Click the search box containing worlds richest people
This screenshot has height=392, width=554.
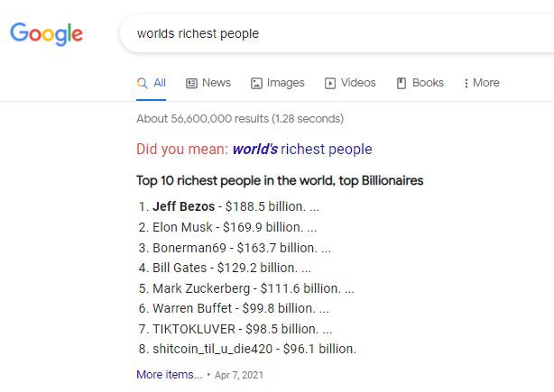(x=337, y=34)
